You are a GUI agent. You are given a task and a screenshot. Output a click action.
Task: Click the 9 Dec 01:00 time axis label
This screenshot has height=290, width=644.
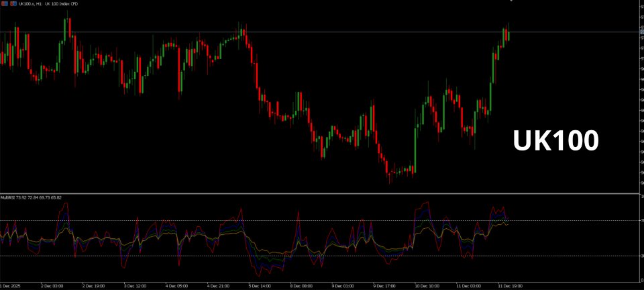pyautogui.click(x=343, y=285)
